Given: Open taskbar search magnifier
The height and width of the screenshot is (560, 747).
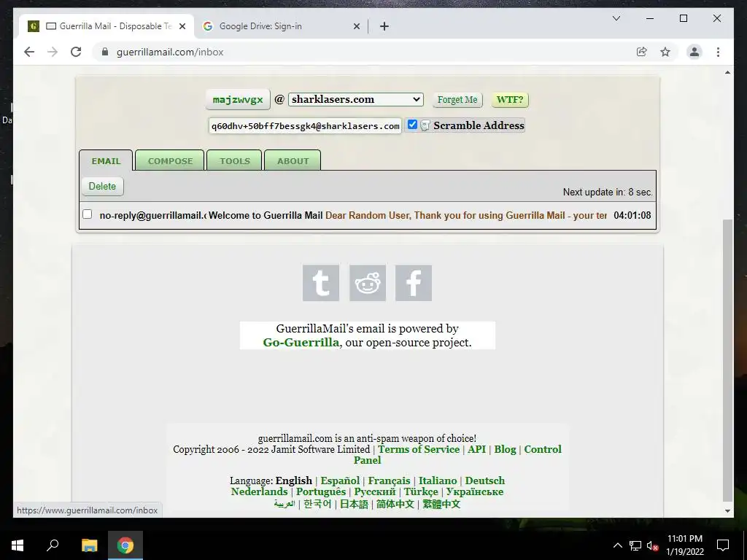Looking at the screenshot, I should pos(53,545).
